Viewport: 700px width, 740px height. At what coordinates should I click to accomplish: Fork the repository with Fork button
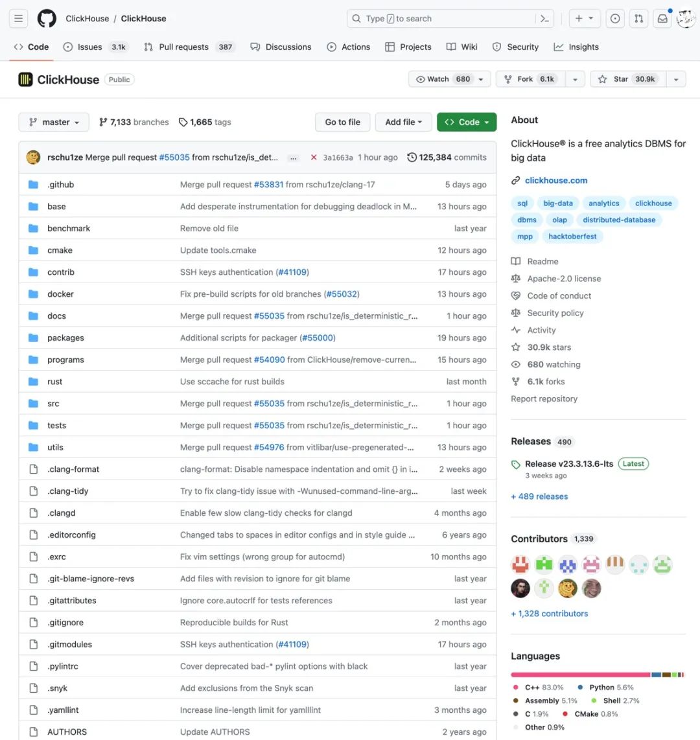(x=531, y=79)
